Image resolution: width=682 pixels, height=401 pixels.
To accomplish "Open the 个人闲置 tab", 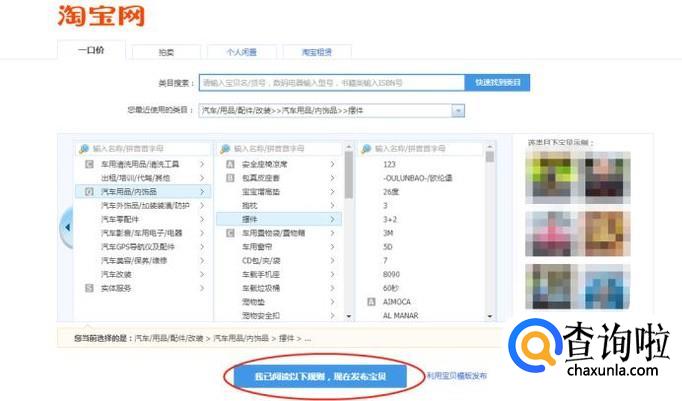I will tap(241, 52).
